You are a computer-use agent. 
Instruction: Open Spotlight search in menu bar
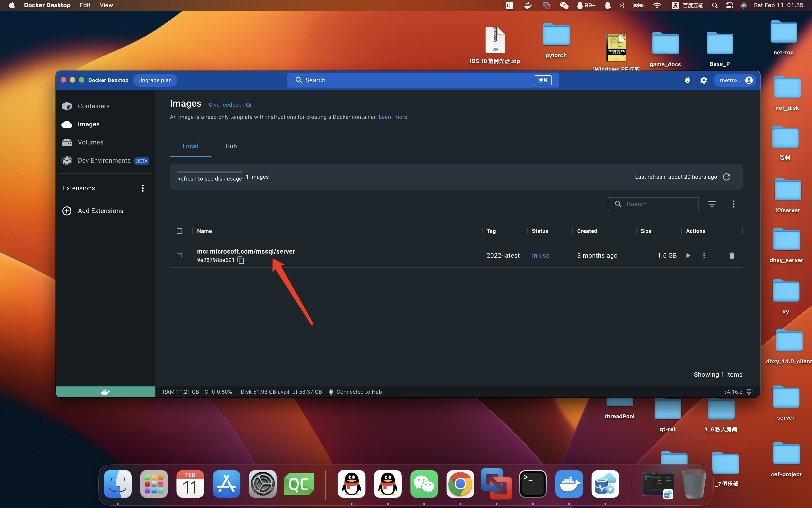(x=715, y=5)
